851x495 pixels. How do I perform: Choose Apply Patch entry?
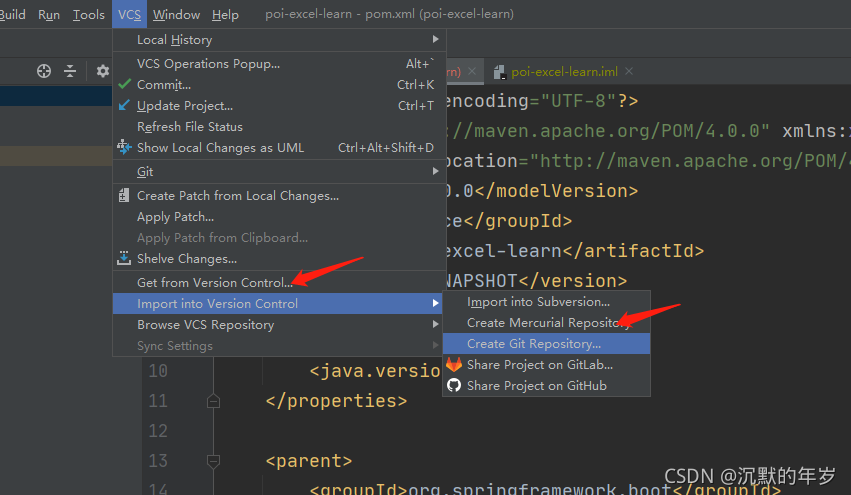coord(280,217)
